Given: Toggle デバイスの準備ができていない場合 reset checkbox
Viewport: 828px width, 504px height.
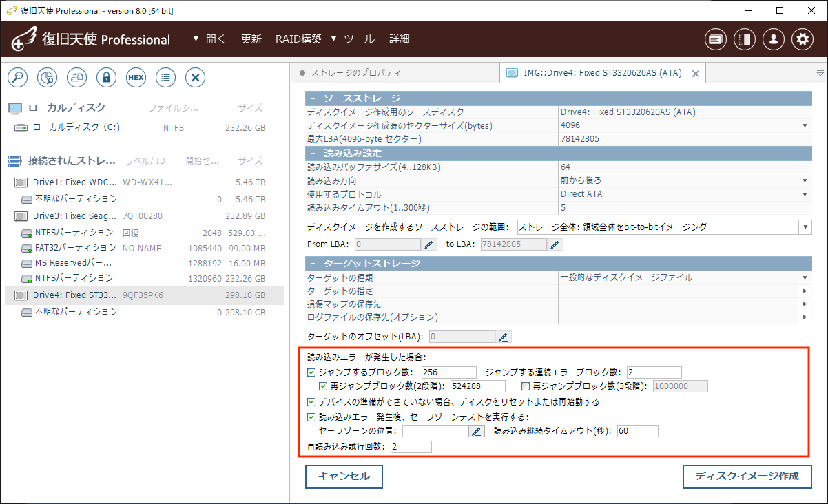Looking at the screenshot, I should pyautogui.click(x=311, y=401).
